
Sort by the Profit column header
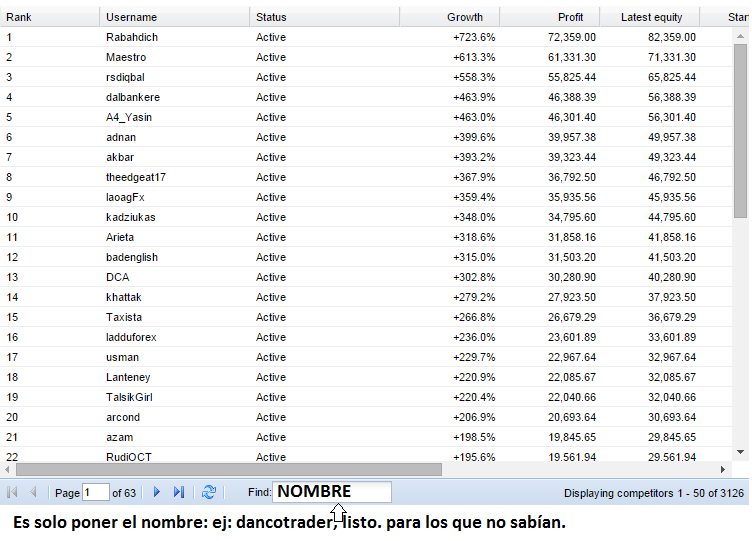click(549, 17)
